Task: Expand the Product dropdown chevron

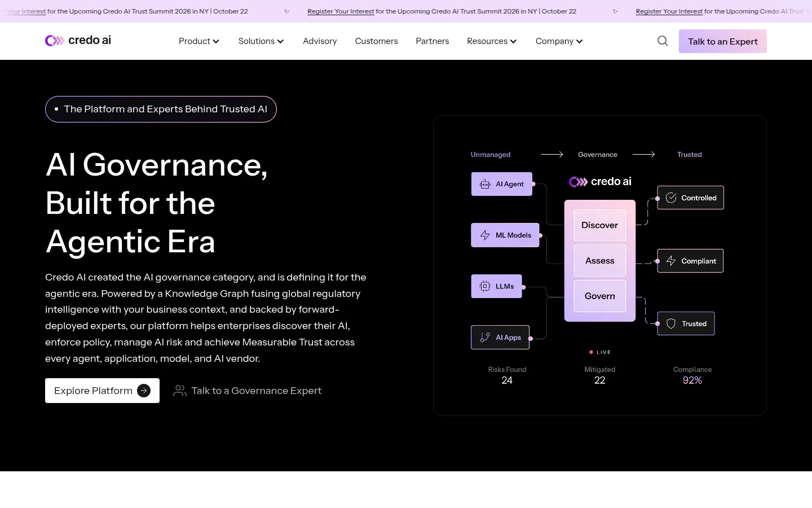Action: pyautogui.click(x=216, y=41)
